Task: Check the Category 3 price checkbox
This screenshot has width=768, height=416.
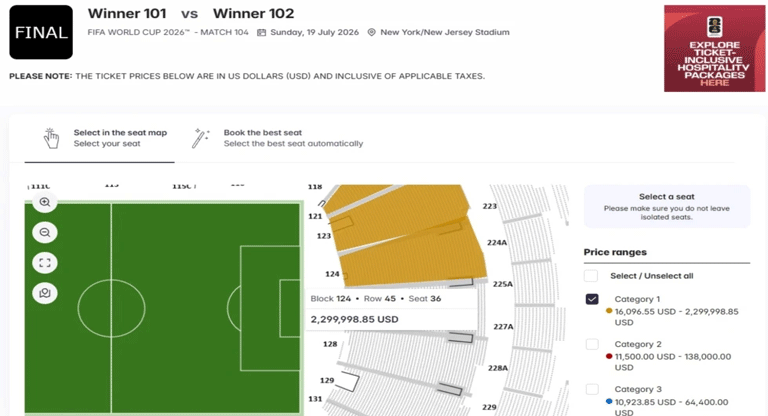Action: (591, 389)
